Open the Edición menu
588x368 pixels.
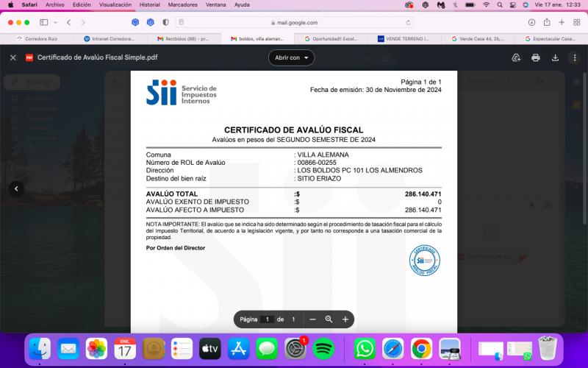click(x=82, y=5)
